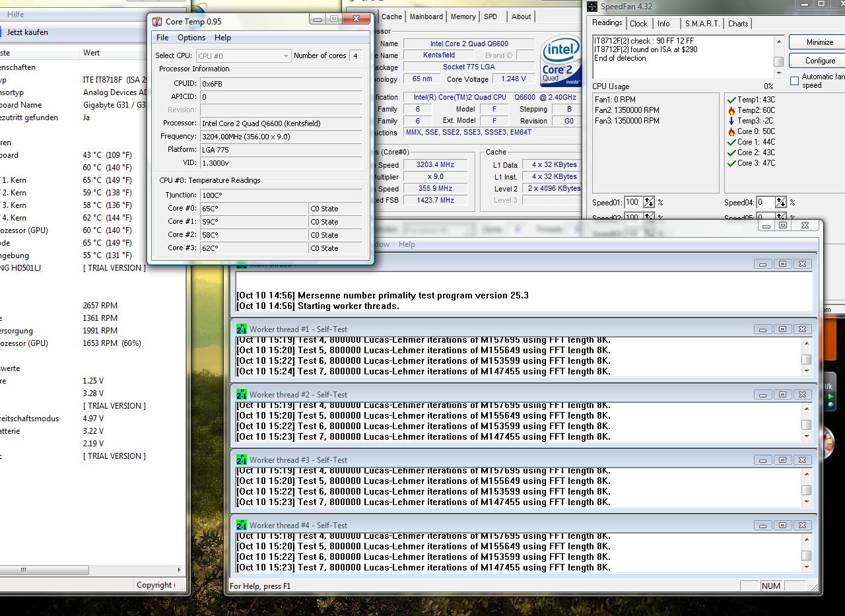845x616 pixels.
Task: Click the CPU-Z Core Voltage value 1.248 V
Action: click(x=514, y=79)
